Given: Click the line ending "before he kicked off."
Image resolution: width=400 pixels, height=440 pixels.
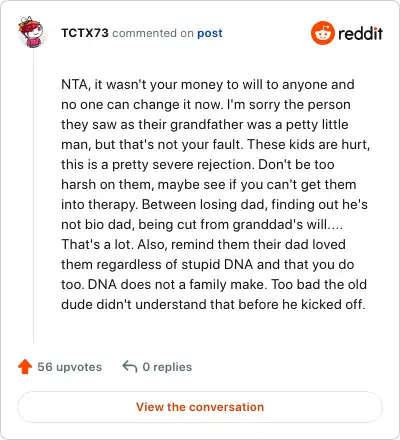Looking at the screenshot, I should (213, 305).
